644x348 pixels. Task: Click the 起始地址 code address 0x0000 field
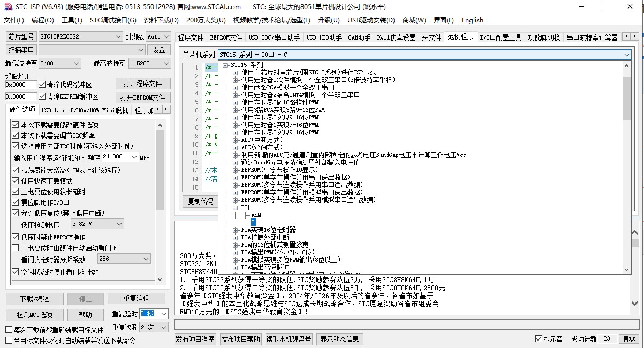21,85
